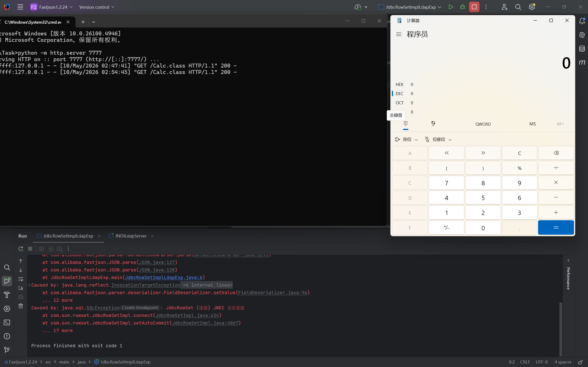This screenshot has height=367, width=588.
Task: Click the camera icon in the Run toolbar
Action: [x=41, y=249]
